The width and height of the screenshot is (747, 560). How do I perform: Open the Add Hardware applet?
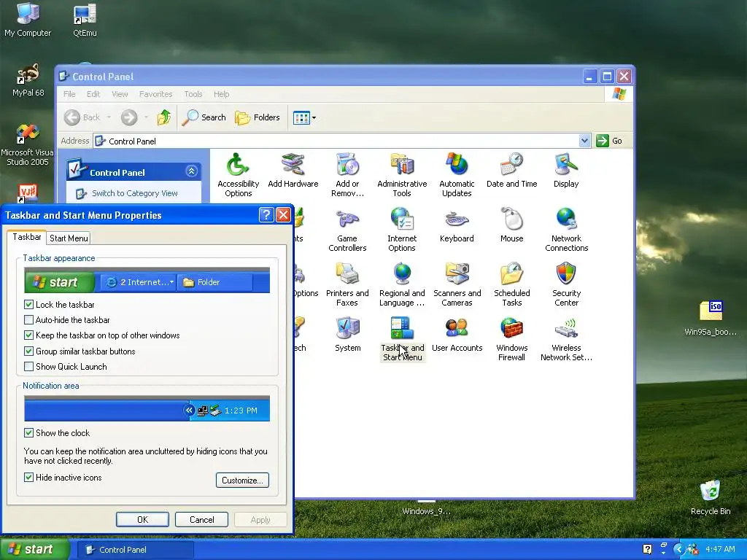tap(293, 171)
